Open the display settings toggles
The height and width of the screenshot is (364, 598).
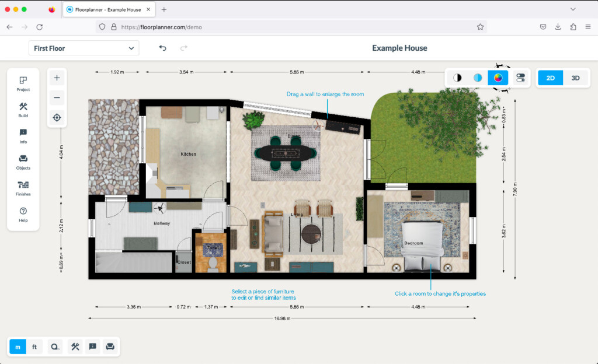click(x=520, y=78)
